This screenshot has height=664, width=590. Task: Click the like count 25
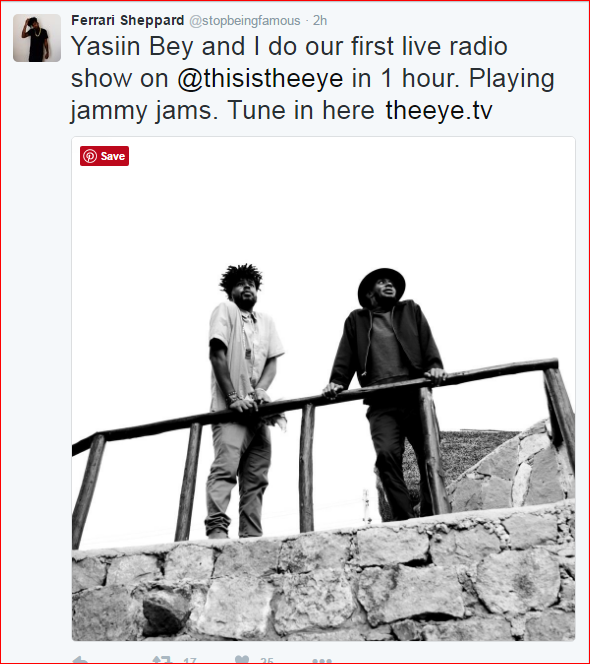267,660
